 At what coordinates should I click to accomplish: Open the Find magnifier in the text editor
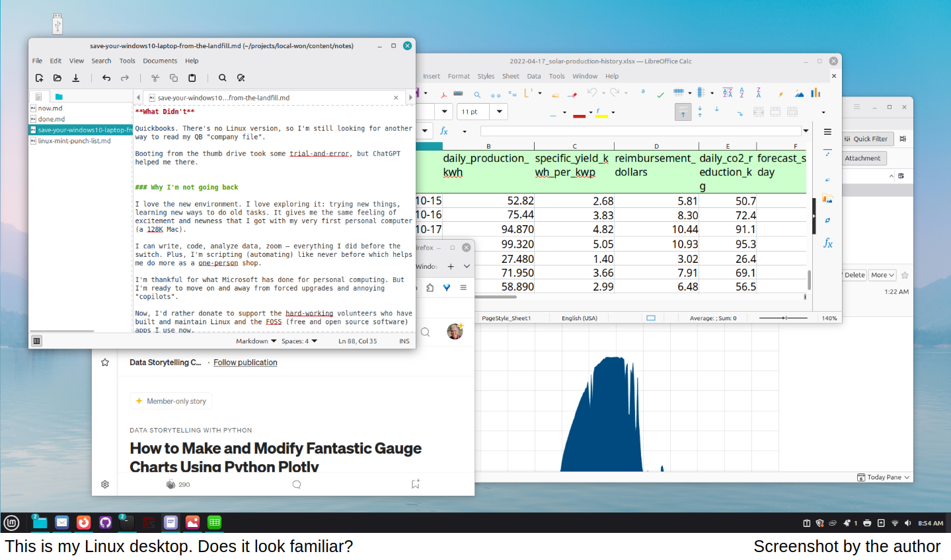tap(223, 78)
